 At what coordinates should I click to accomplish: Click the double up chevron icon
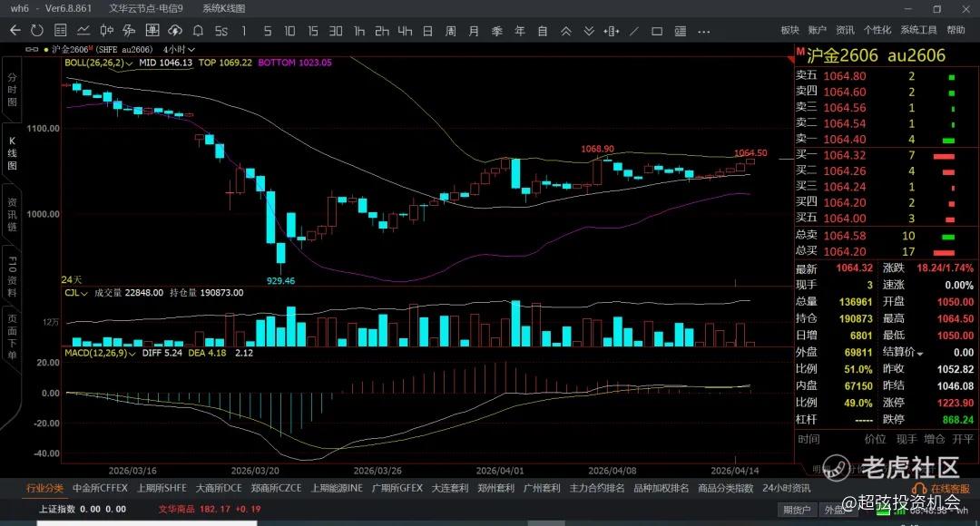click(x=565, y=31)
